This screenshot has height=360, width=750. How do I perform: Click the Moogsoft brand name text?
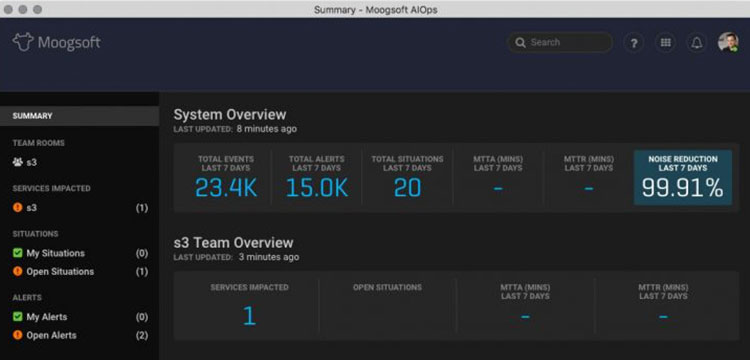pos(69,43)
